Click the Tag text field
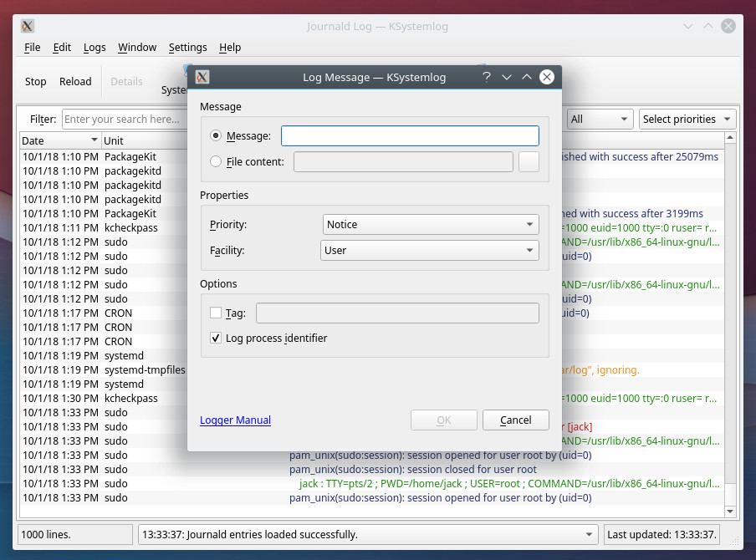Viewport: 756px width, 560px height. click(397, 313)
